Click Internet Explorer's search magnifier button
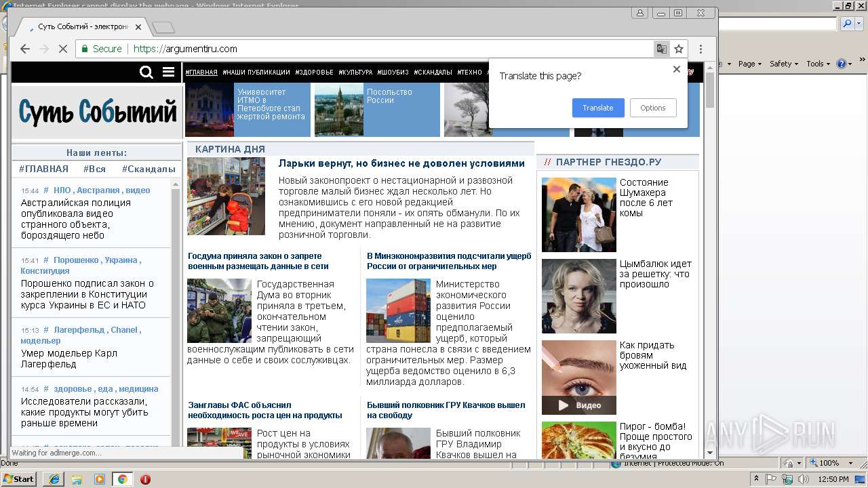Viewport: 868px width, 488px height. pyautogui.click(x=847, y=24)
